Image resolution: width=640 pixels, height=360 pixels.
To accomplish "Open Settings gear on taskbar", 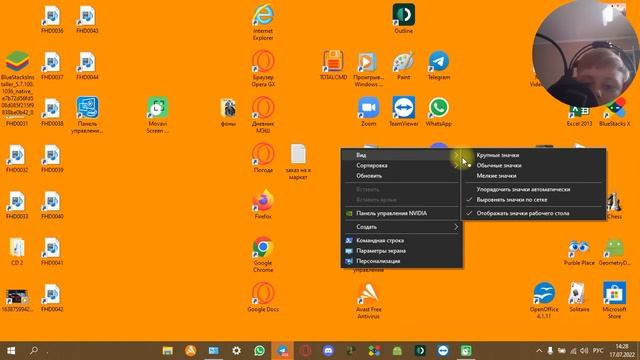I will (236, 351).
